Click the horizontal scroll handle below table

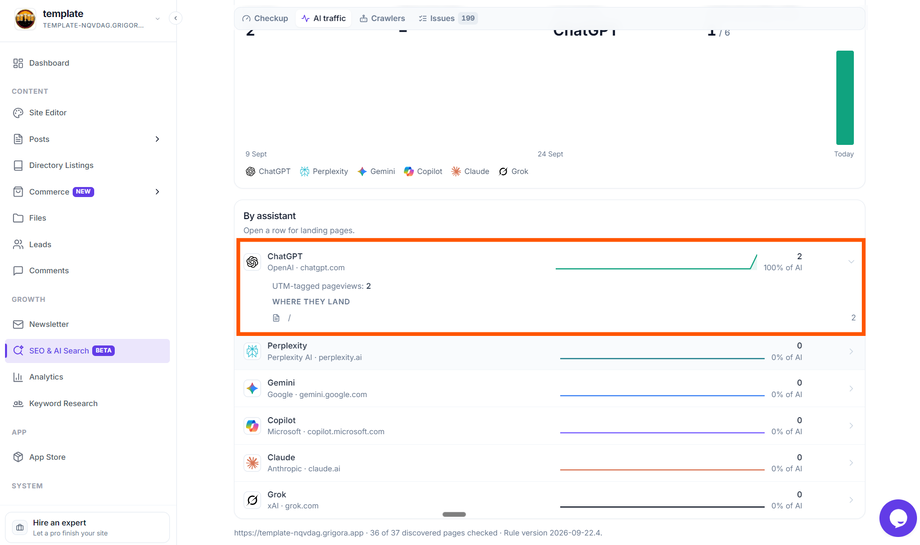(454, 514)
